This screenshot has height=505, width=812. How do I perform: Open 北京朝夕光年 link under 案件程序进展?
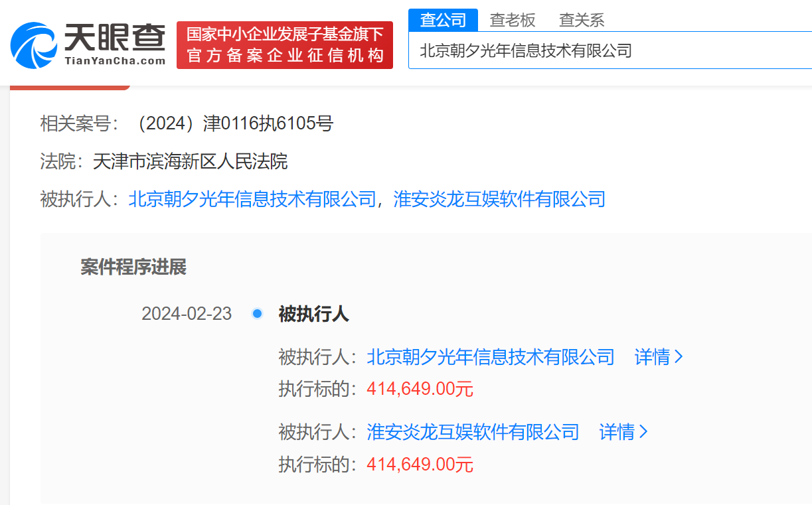491,357
